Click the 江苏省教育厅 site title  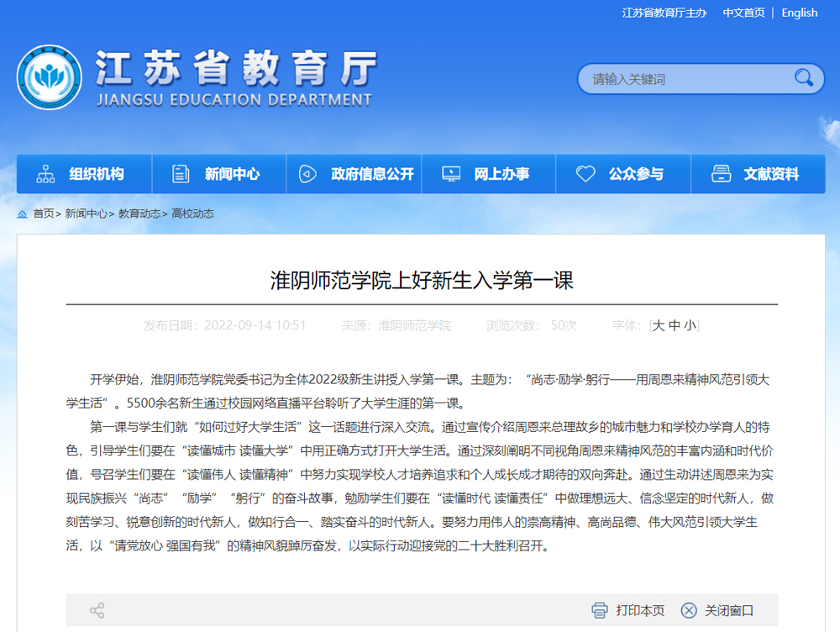pyautogui.click(x=236, y=69)
